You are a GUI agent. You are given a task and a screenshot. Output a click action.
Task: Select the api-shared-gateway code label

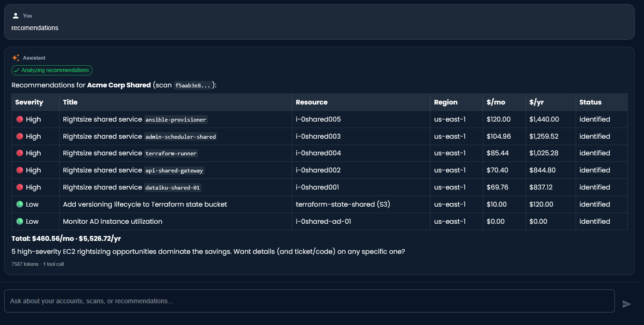(174, 171)
